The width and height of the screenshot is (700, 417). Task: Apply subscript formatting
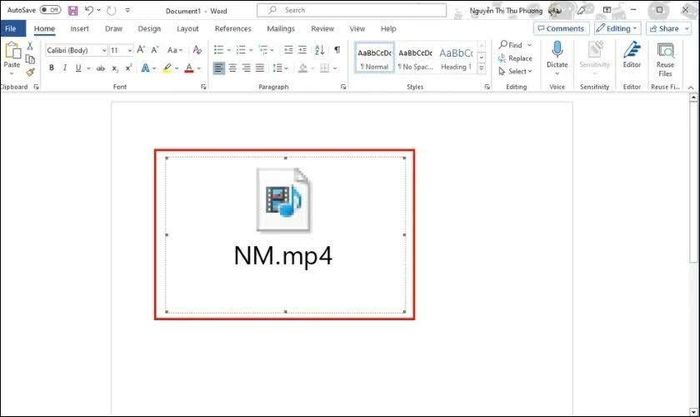(x=115, y=68)
